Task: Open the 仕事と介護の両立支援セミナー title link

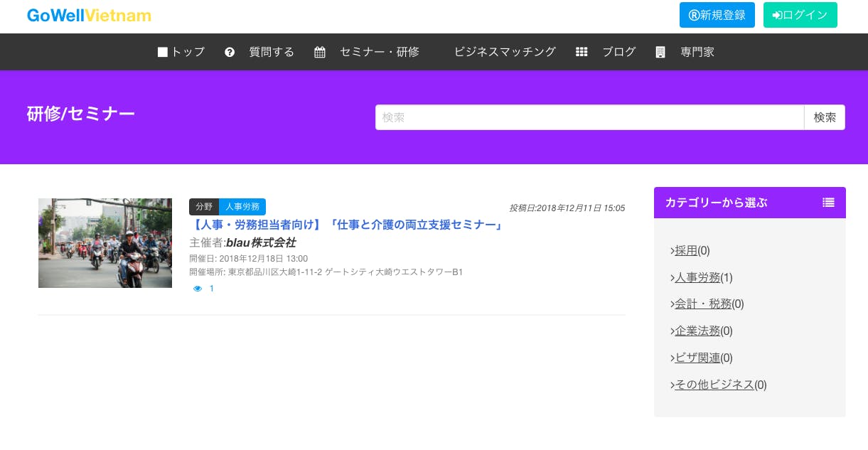Action: point(348,225)
